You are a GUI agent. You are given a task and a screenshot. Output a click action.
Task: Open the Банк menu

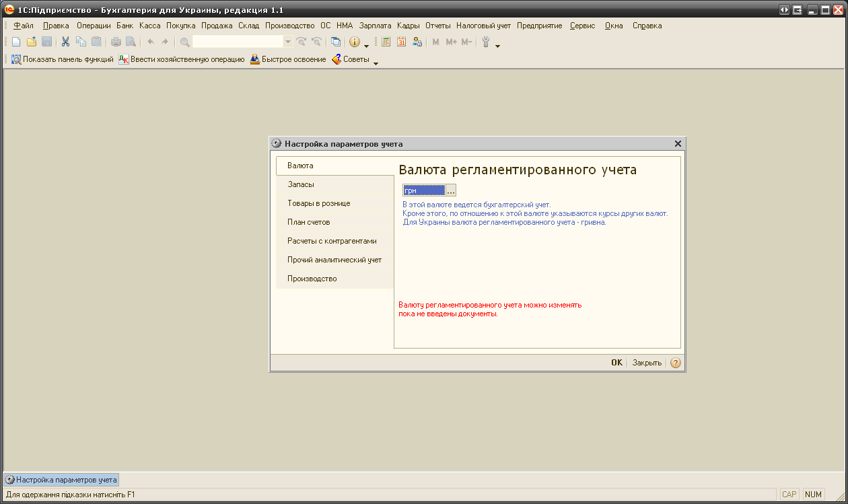125,26
